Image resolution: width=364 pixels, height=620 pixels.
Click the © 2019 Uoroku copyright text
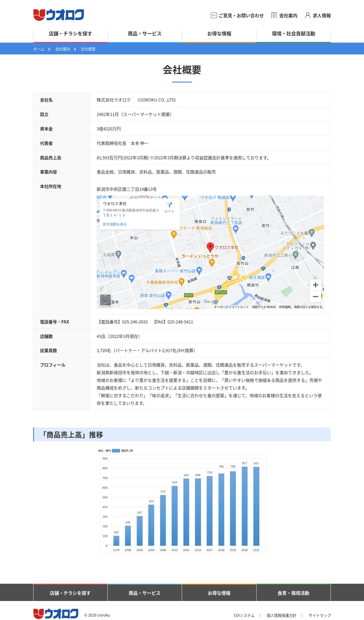97,615
